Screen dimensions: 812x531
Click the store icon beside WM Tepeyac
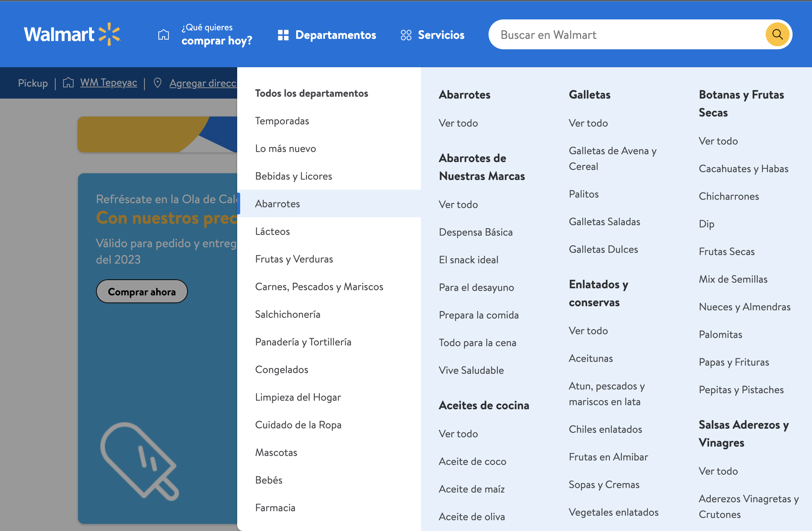pos(68,83)
